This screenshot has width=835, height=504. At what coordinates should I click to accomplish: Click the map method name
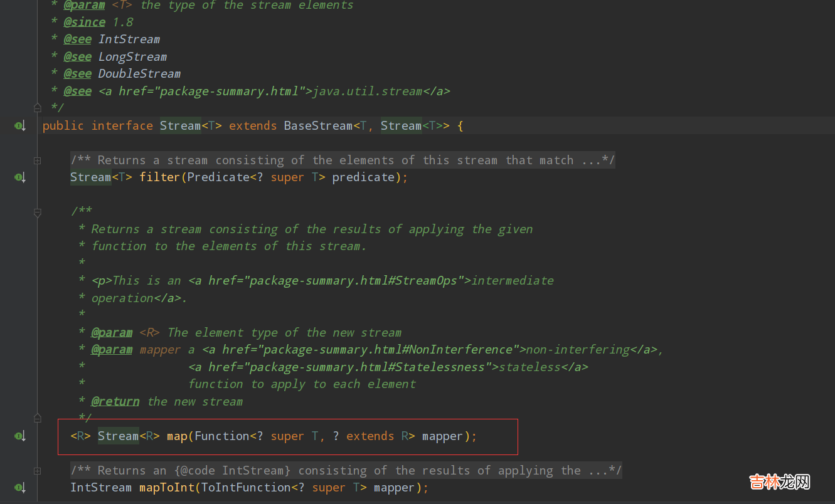(x=177, y=436)
